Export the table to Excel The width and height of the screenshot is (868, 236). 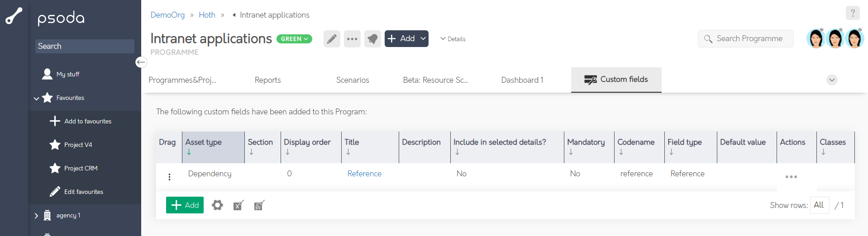[x=238, y=205]
